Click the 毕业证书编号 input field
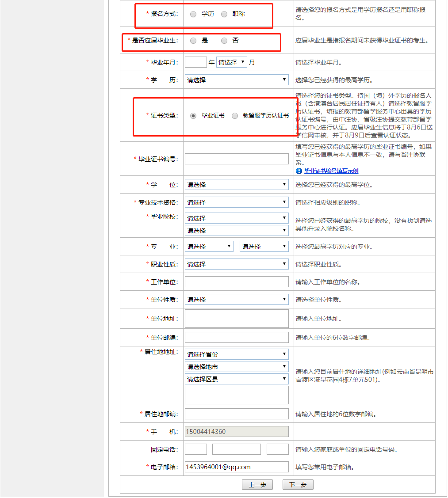This screenshot has height=498, width=448. (237, 159)
